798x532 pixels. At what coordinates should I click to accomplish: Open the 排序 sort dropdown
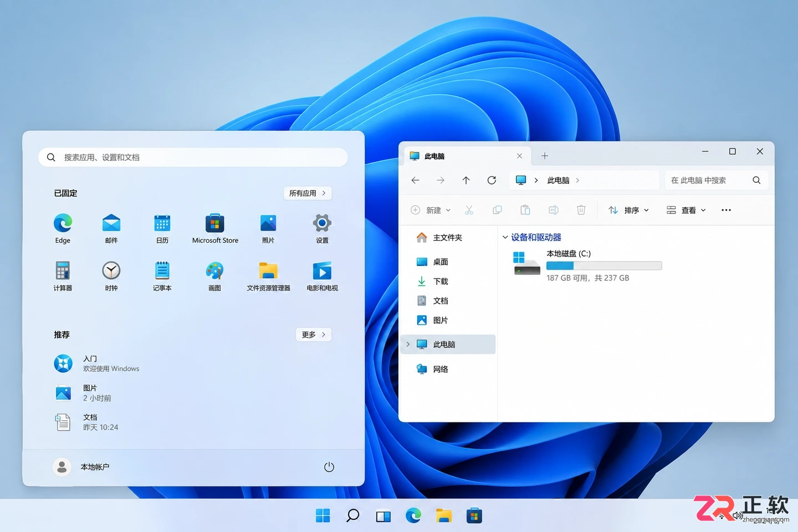pyautogui.click(x=628, y=210)
